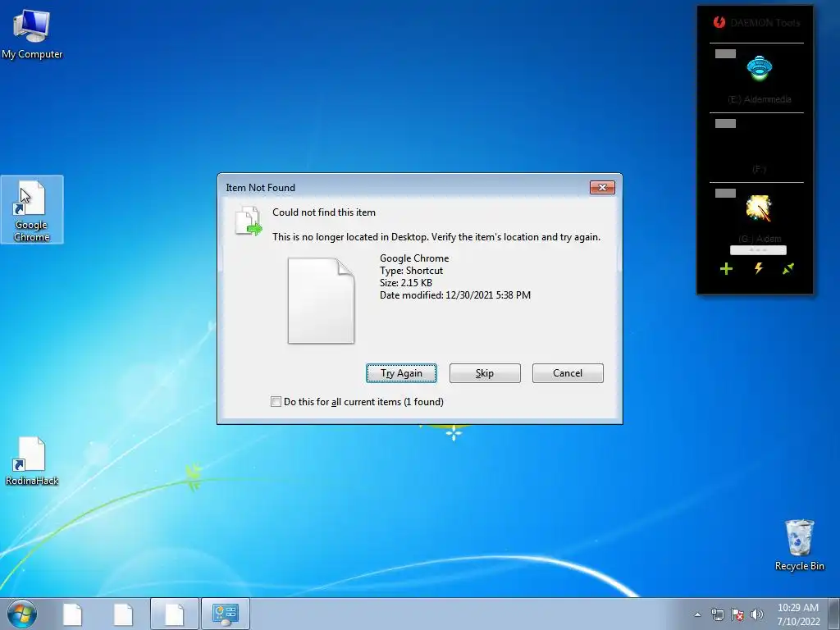
Task: Show hidden tray icons arrow
Action: 697,614
